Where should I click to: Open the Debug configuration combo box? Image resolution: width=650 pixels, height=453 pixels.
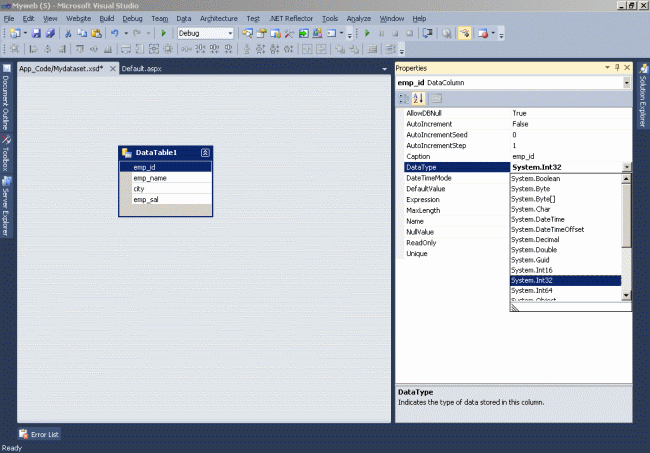[x=206, y=33]
